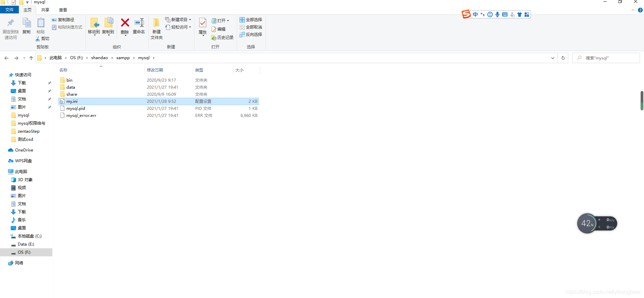The height and width of the screenshot is (298, 644).
Task: Open the File tab
Action: click(x=9, y=10)
